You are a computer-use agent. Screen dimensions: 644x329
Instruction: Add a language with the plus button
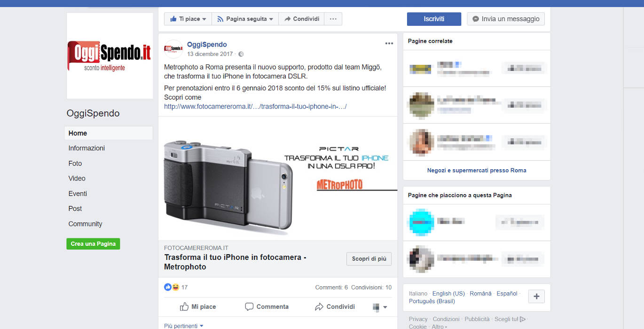pyautogui.click(x=536, y=297)
